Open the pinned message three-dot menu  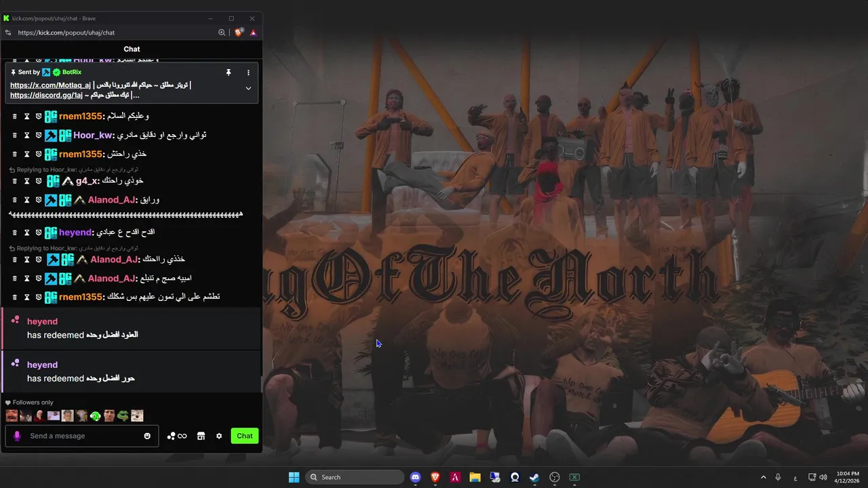click(x=248, y=72)
